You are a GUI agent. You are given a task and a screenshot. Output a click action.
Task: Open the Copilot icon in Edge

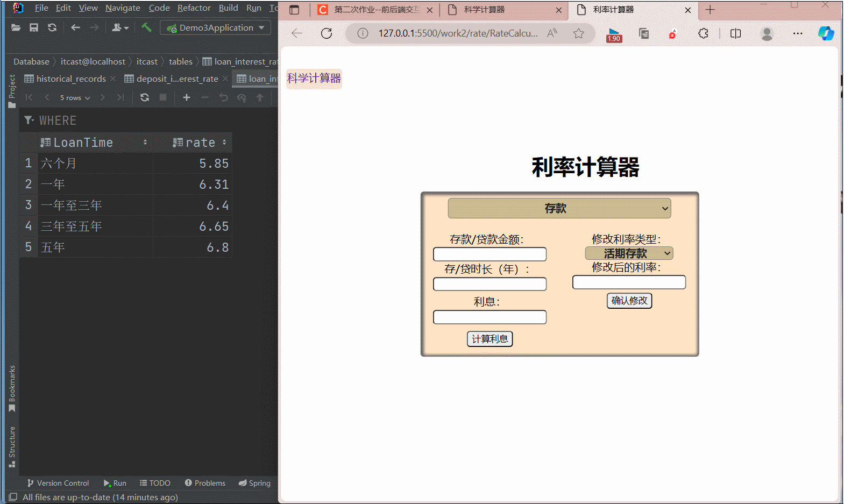pyautogui.click(x=826, y=33)
